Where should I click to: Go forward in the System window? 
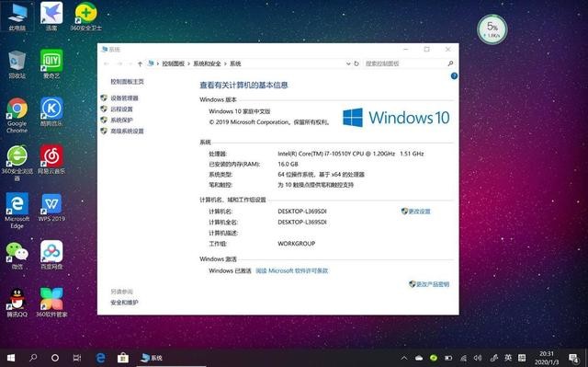coord(119,63)
